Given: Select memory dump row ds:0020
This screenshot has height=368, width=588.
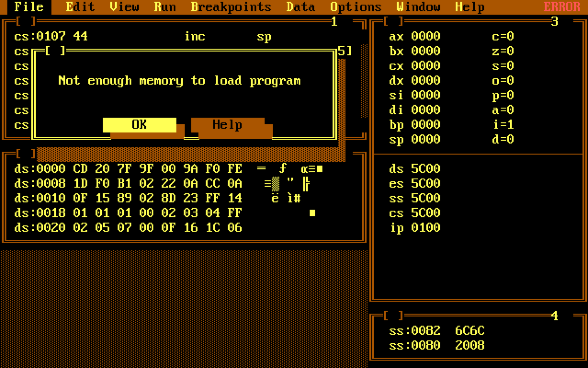Looking at the screenshot, I should pyautogui.click(x=128, y=228).
